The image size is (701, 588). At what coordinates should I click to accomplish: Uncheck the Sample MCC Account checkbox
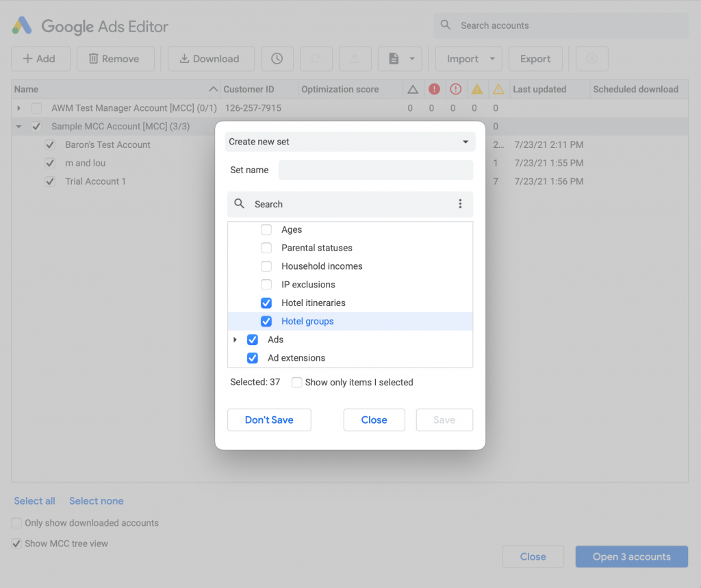tap(36, 127)
